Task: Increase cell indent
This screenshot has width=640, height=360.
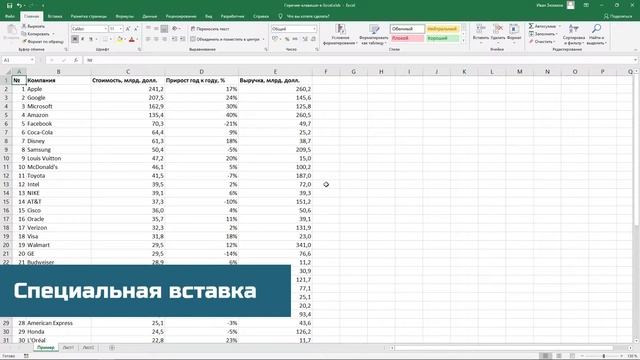Action: coord(182,39)
